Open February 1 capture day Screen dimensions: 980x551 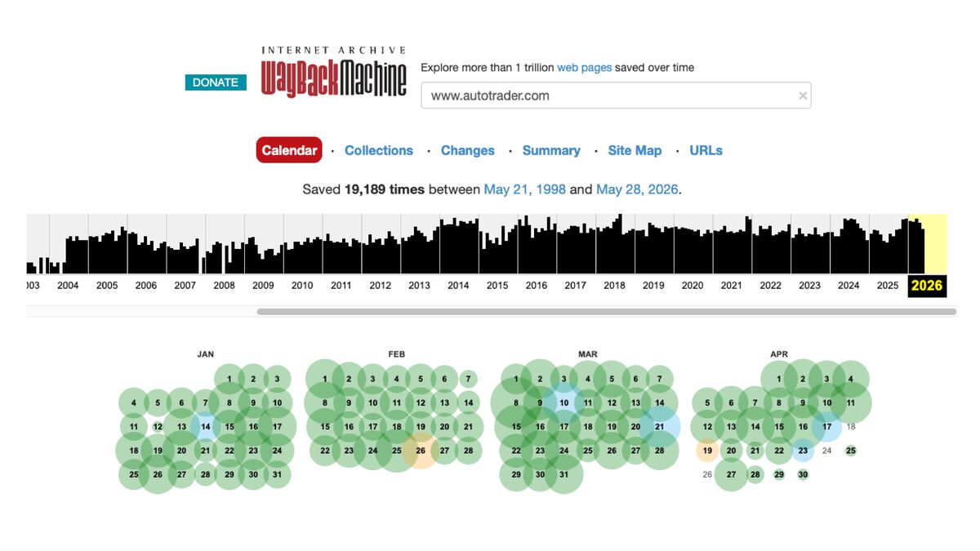(x=325, y=379)
